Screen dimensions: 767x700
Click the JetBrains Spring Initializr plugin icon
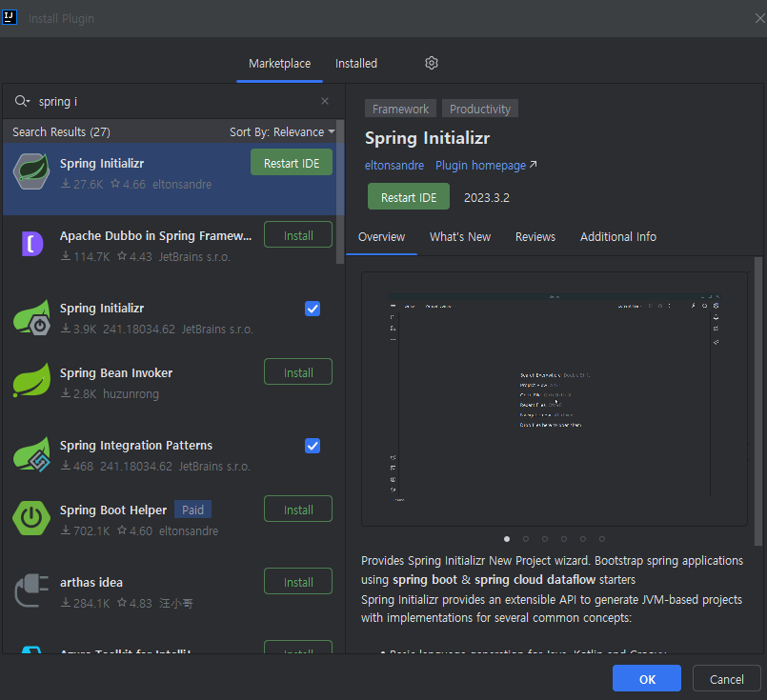click(31, 318)
